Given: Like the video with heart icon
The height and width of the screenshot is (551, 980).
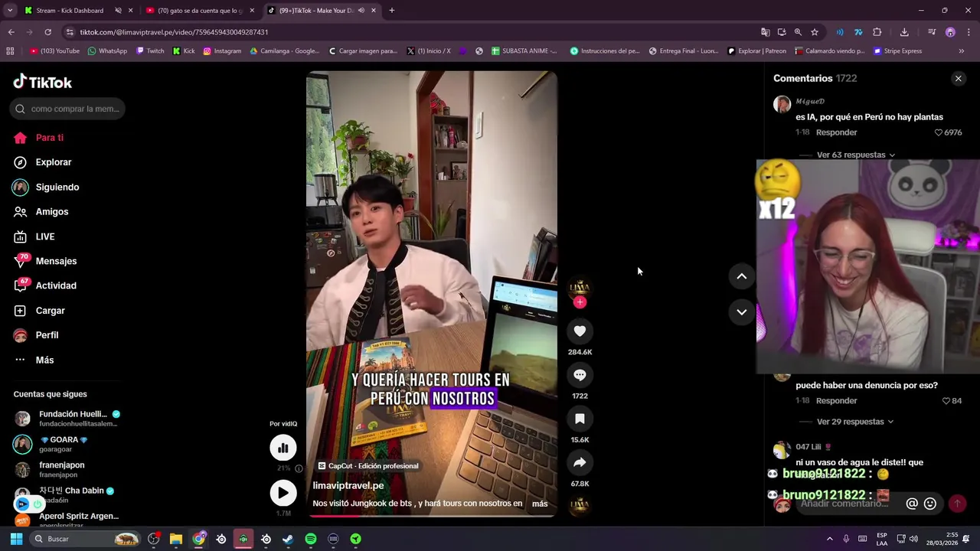Looking at the screenshot, I should click(580, 331).
